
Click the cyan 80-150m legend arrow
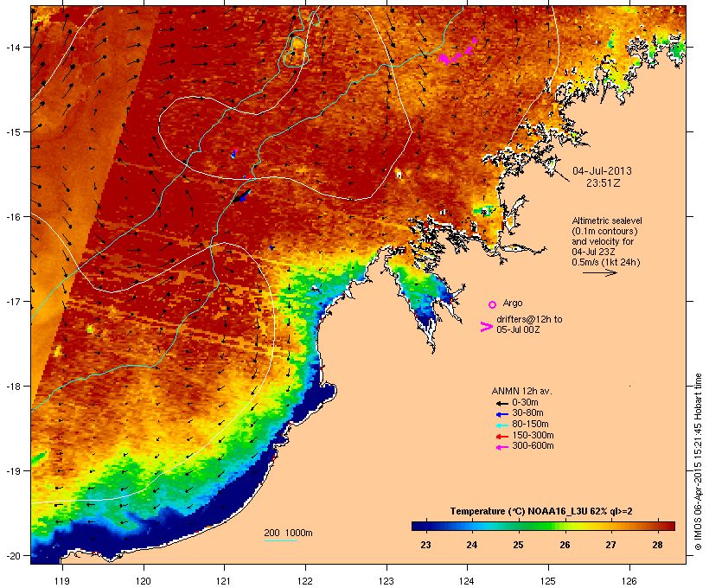502,425
